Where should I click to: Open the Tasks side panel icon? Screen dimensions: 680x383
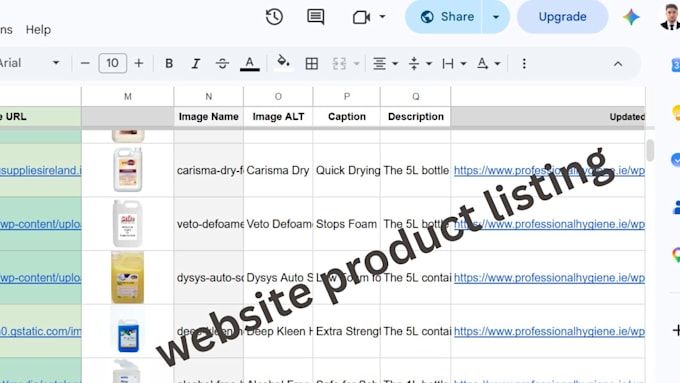[x=676, y=160]
